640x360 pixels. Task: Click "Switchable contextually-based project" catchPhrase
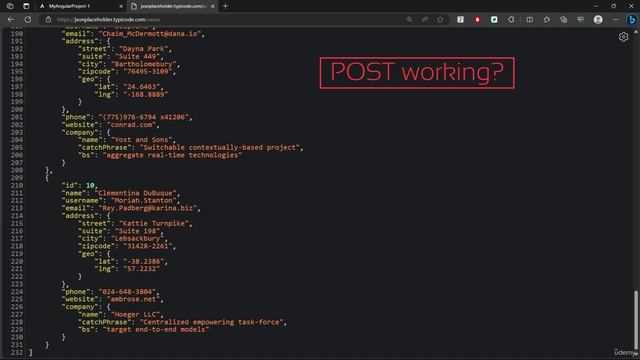click(220, 147)
